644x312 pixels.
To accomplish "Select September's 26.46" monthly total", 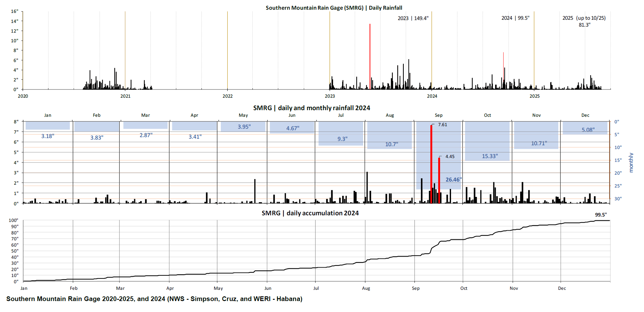I will coord(453,180).
